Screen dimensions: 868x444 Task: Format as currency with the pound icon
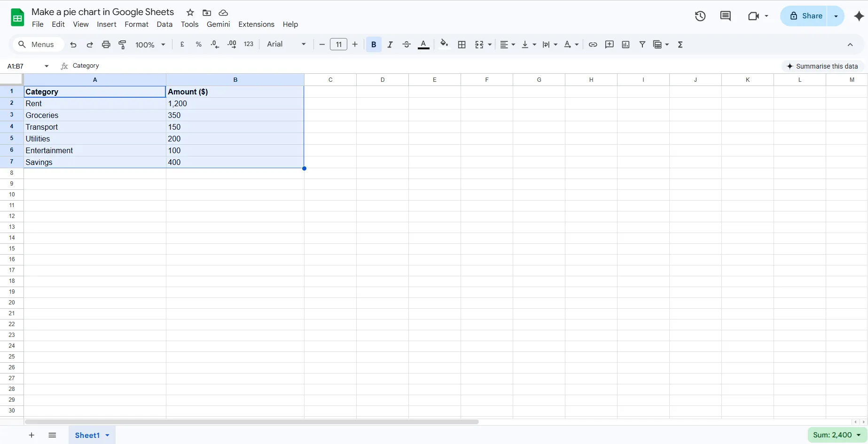click(x=182, y=44)
